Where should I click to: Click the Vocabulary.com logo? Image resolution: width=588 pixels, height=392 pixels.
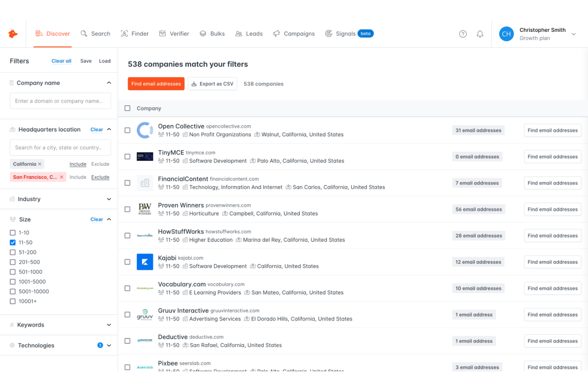coord(145,288)
